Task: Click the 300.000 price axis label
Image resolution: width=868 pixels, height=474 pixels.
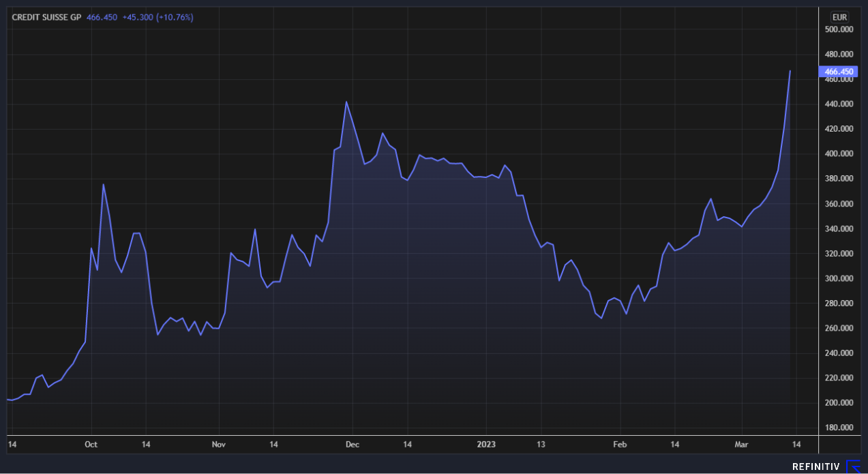Action: click(839, 278)
